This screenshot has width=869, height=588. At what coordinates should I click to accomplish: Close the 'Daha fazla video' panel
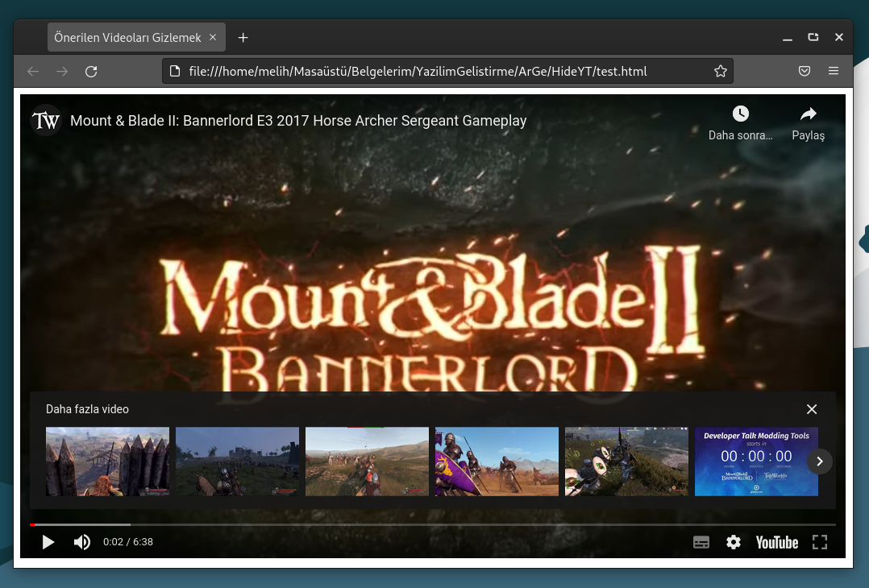(x=811, y=409)
